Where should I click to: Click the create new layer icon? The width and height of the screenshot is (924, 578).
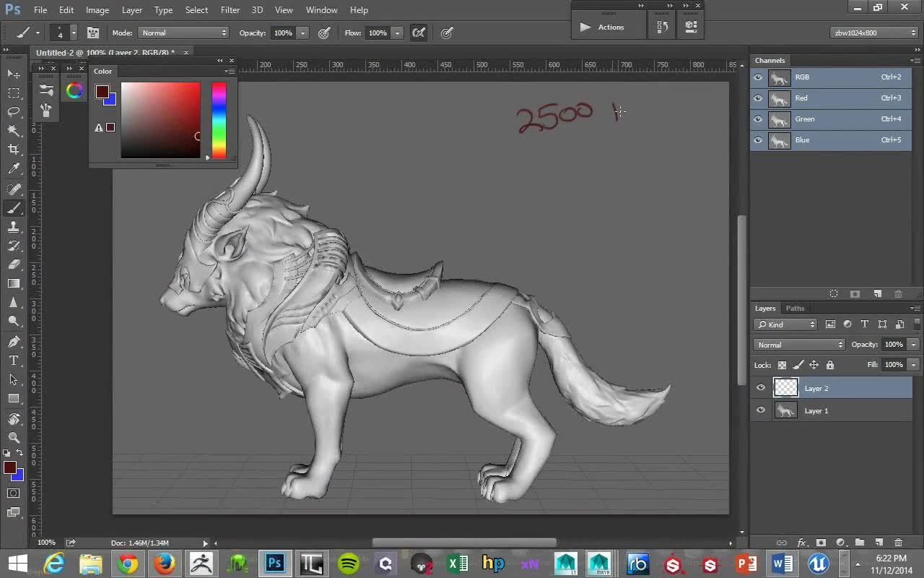(x=879, y=542)
